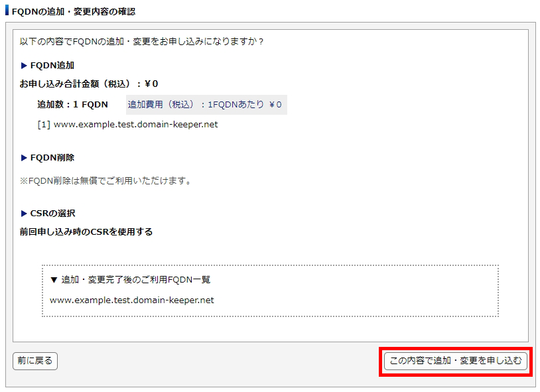Click the ※FQDN削除は無償でご利用いただけます note

tap(106, 180)
